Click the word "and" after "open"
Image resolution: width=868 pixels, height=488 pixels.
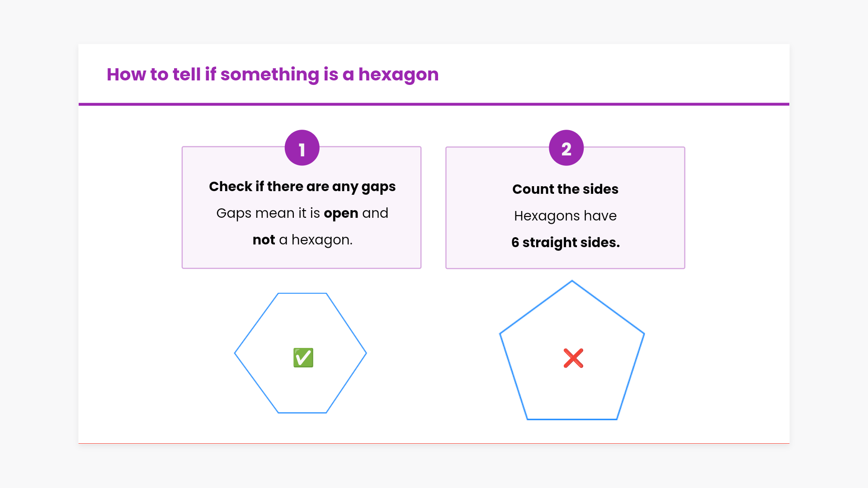[x=375, y=213]
